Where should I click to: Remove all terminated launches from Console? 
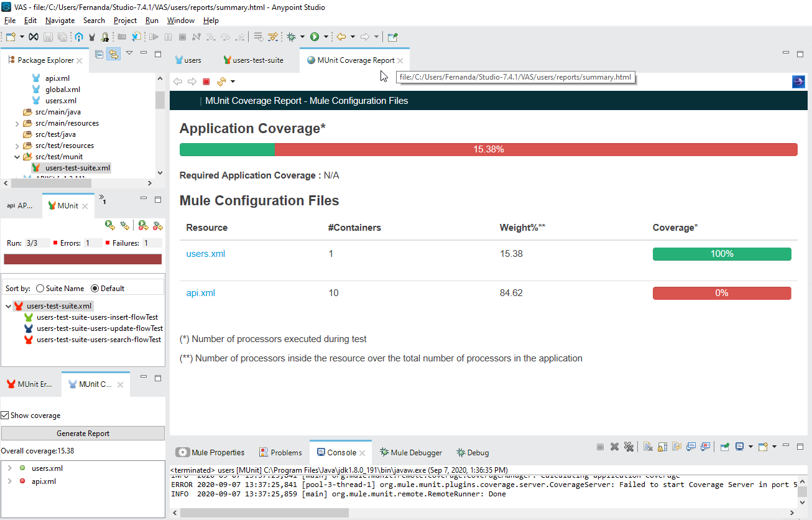click(629, 446)
